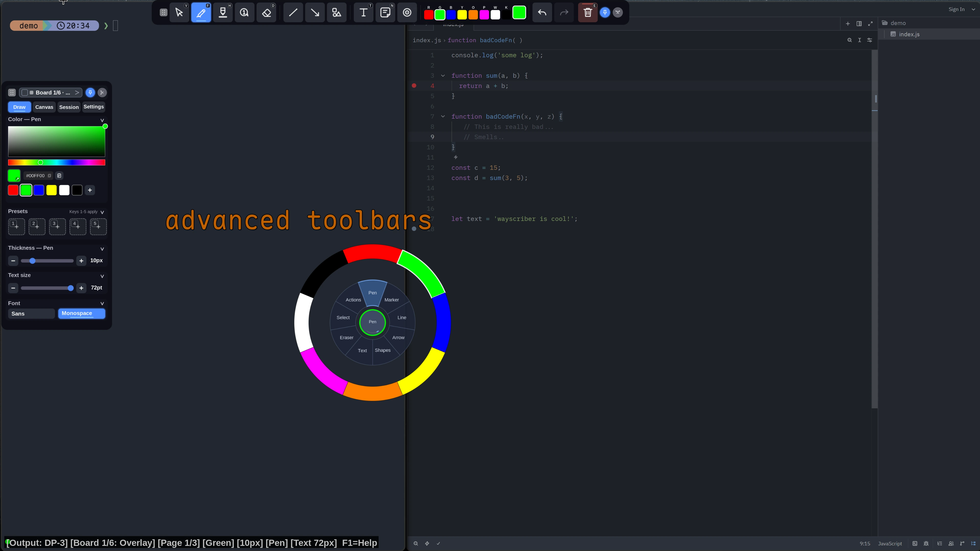Viewport: 980px width, 551px height.
Task: Increase text size with plus button
Action: [x=81, y=288]
